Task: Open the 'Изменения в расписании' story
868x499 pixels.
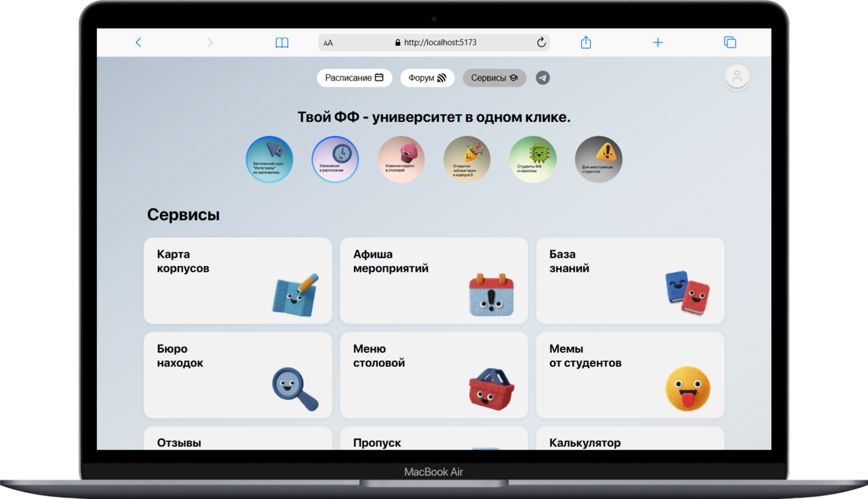Action: pos(335,159)
